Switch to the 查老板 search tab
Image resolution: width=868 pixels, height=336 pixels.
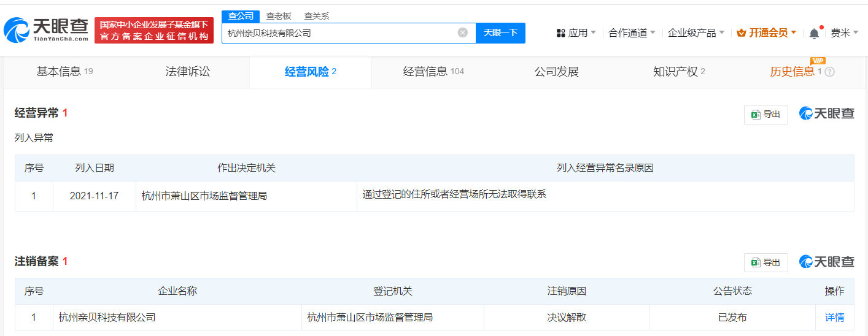(x=279, y=16)
